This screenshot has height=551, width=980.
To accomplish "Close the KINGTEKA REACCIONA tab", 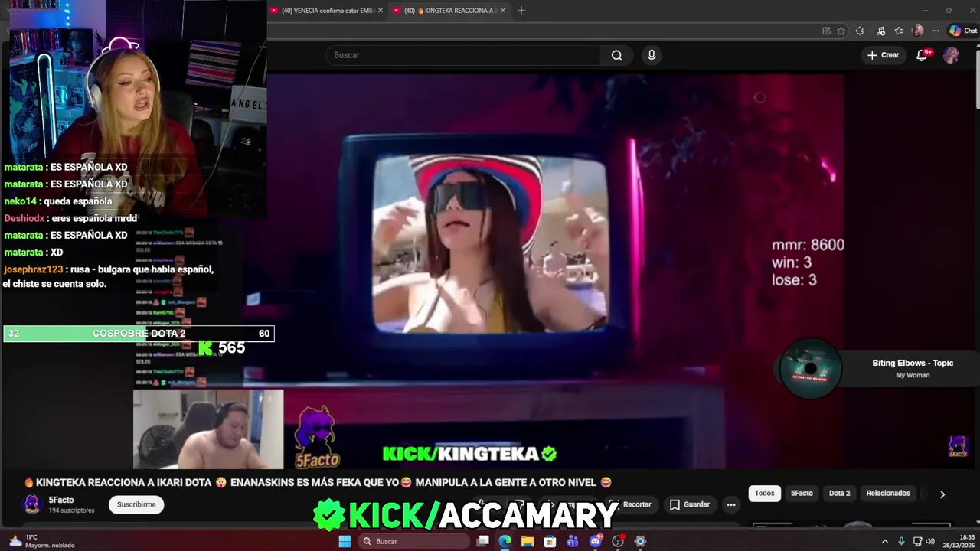I will [x=503, y=11].
